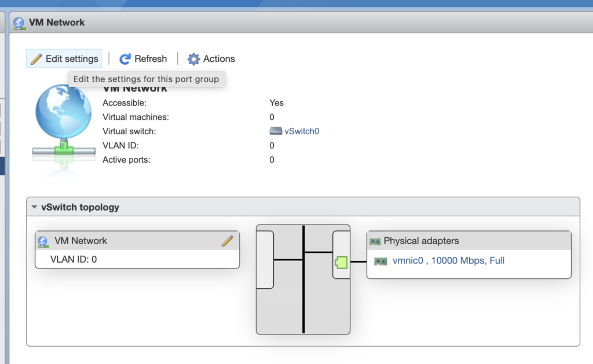
Task: Open the vSwitch0 link
Action: coord(302,131)
